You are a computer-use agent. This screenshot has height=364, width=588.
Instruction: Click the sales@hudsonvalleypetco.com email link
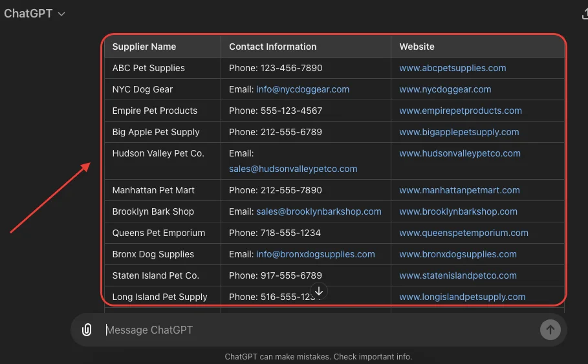[293, 169]
